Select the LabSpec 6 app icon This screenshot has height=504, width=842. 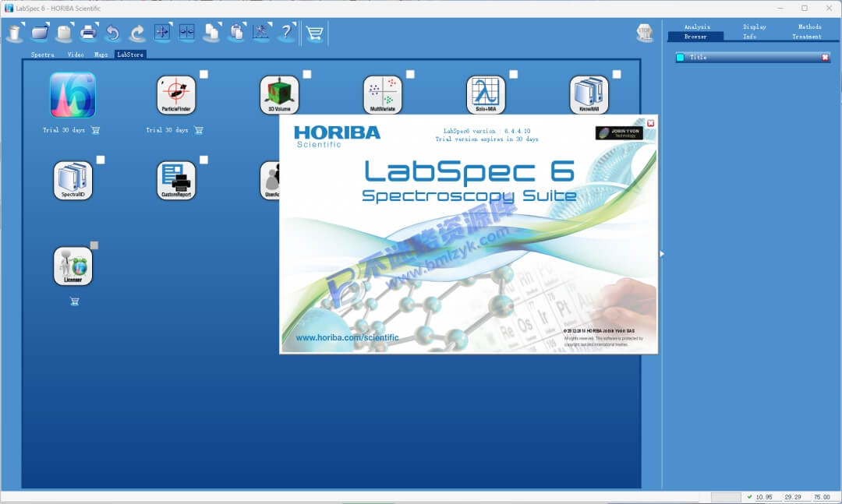(x=73, y=95)
